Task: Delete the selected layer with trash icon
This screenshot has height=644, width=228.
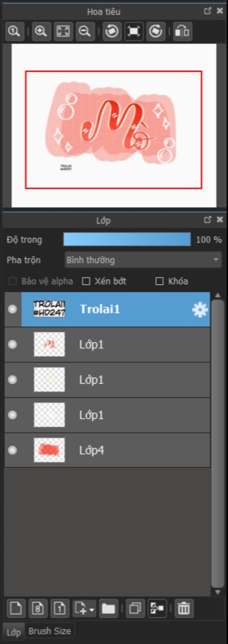Action: pyautogui.click(x=184, y=608)
